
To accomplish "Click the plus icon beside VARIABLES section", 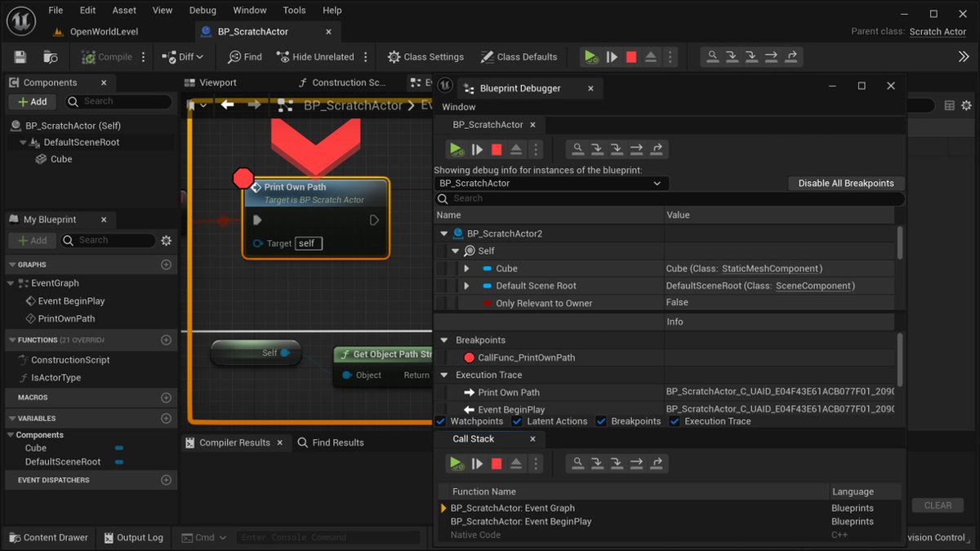I will click(166, 418).
